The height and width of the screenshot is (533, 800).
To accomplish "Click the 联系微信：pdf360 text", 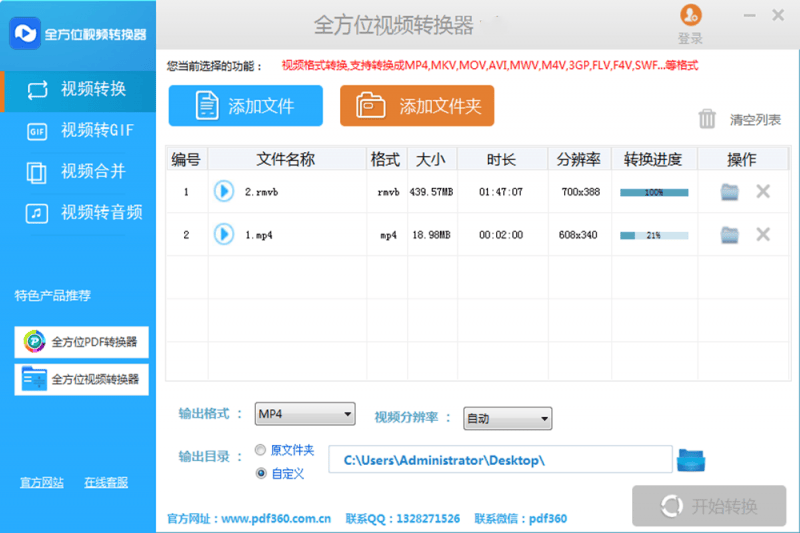I will click(520, 519).
